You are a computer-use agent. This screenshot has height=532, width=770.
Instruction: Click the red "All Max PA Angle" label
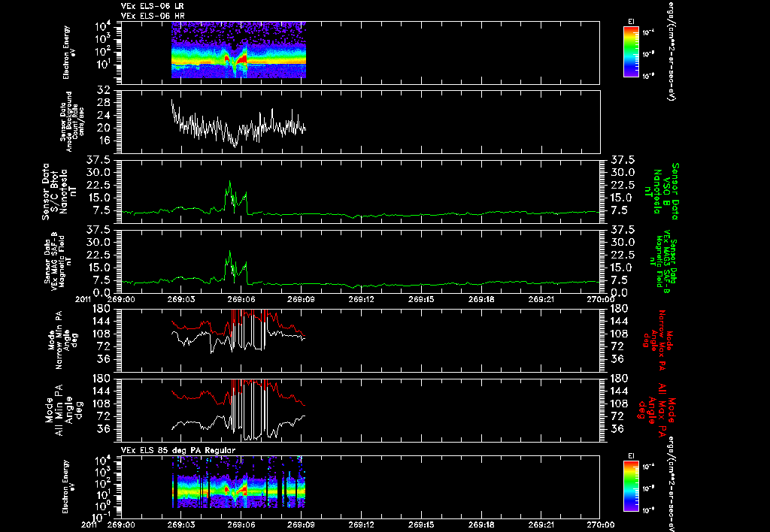(656, 410)
